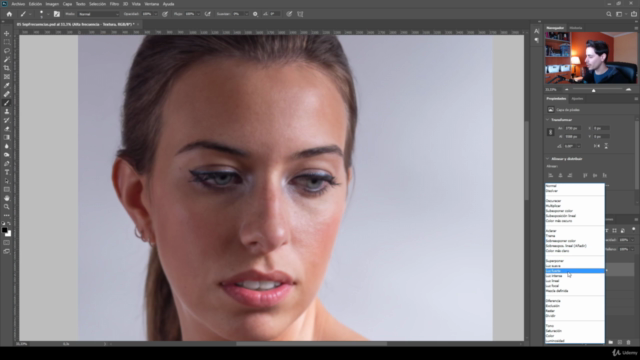The height and width of the screenshot is (360, 640).
Task: Select the Gradient tool
Action: click(x=7, y=137)
